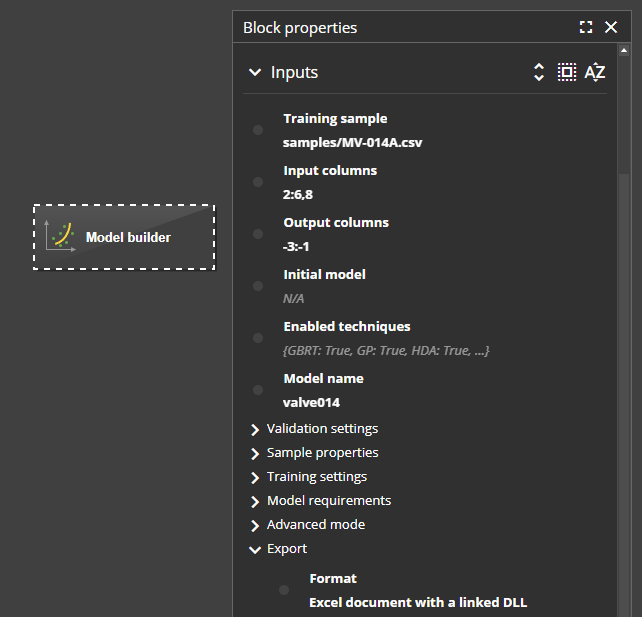This screenshot has width=642, height=617.
Task: Click the Model builder block icon
Action: coord(61,237)
